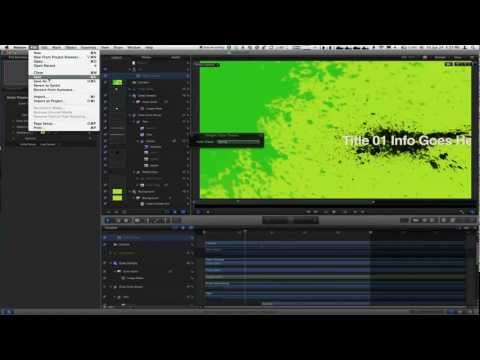
Task: Toggle visibility checkbox of Background group
Action: click(106, 192)
